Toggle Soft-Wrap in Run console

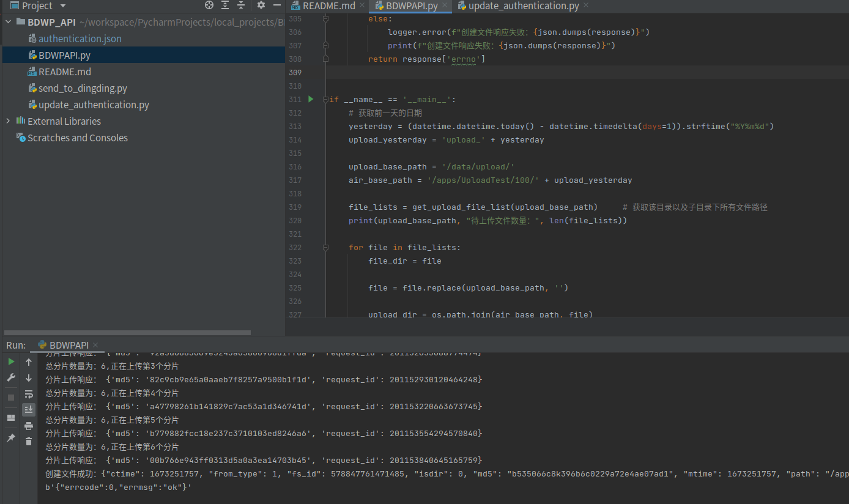29,394
